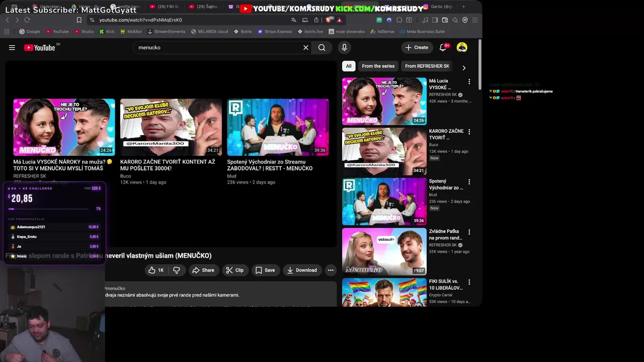The width and height of the screenshot is (644, 362).
Task: Open the Studio bookmark
Action: 84,31
